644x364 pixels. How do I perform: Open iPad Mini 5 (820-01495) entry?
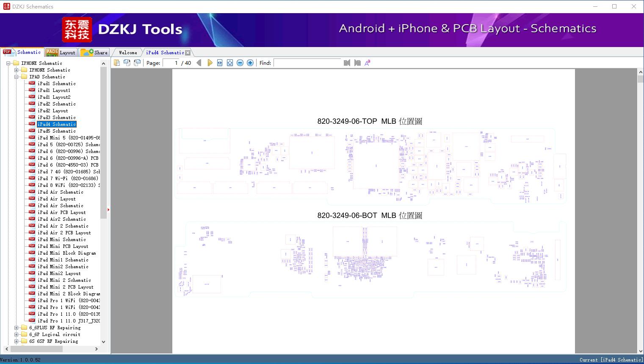(69, 138)
